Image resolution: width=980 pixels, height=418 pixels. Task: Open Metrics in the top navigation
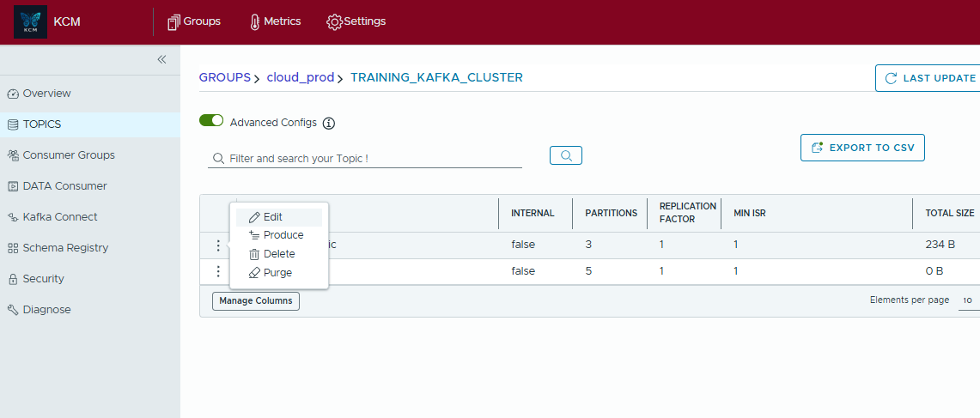pyautogui.click(x=275, y=21)
